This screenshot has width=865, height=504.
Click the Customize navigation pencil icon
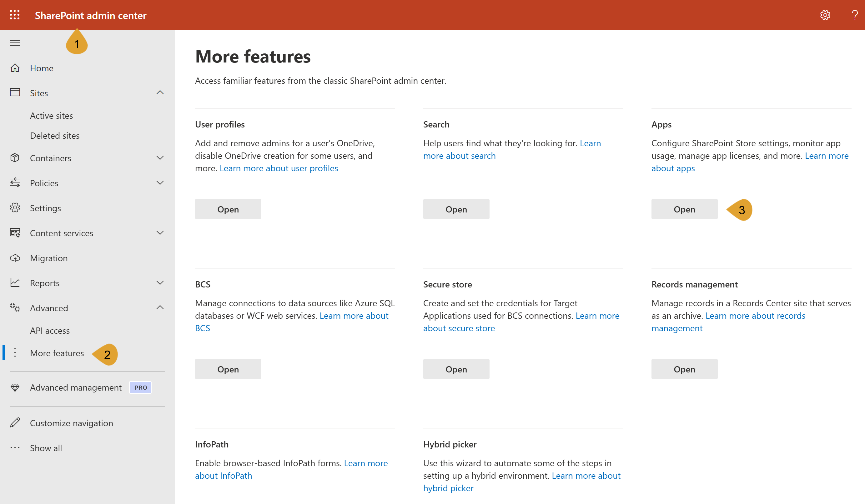pyautogui.click(x=15, y=423)
